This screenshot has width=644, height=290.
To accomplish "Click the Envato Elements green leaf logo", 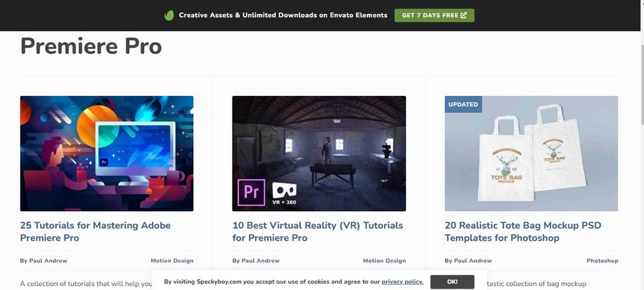I will (x=169, y=16).
